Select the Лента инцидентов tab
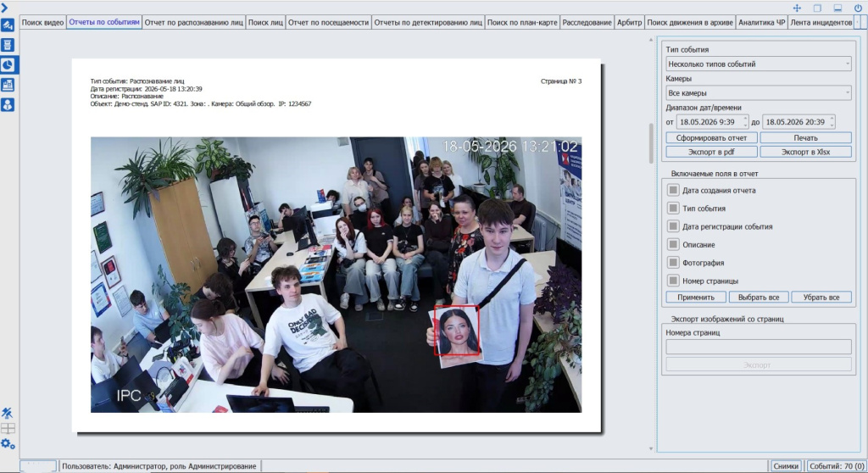The width and height of the screenshot is (868, 473). (821, 22)
